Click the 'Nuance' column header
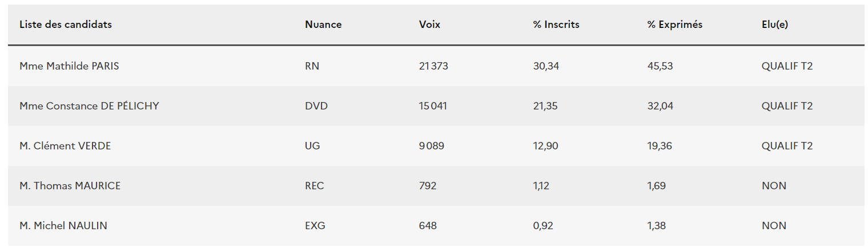Viewport: 868px width, 252px height. (323, 25)
